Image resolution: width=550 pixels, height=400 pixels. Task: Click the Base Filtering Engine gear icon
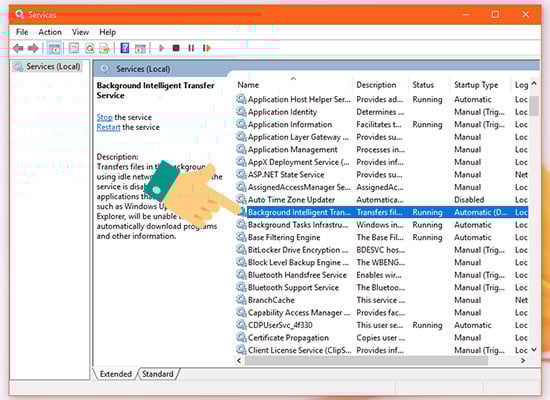tap(241, 237)
